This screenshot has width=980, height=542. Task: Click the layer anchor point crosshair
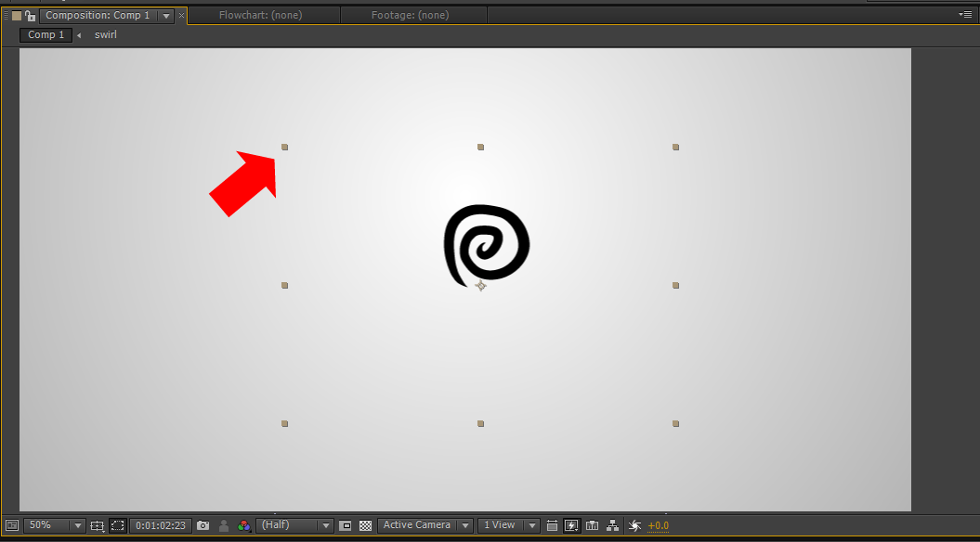480,285
